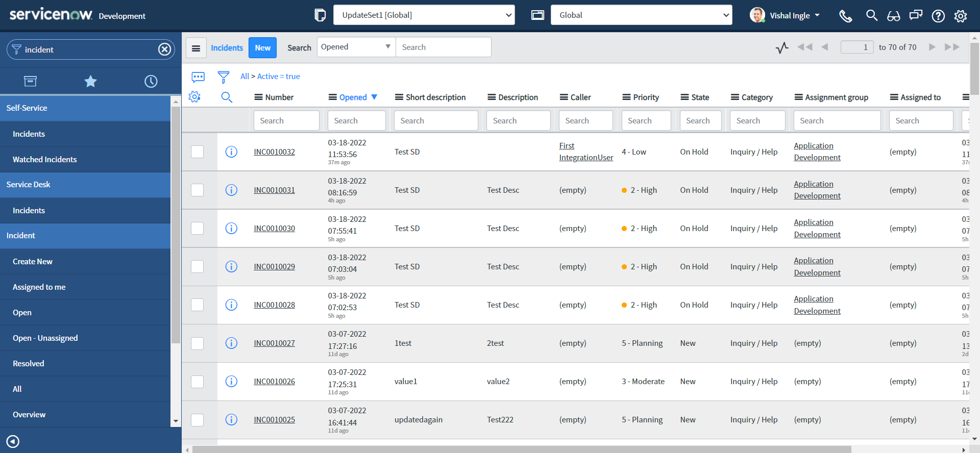Click the page vertical scrollbar
The height and width of the screenshot is (453, 980).
click(974, 69)
